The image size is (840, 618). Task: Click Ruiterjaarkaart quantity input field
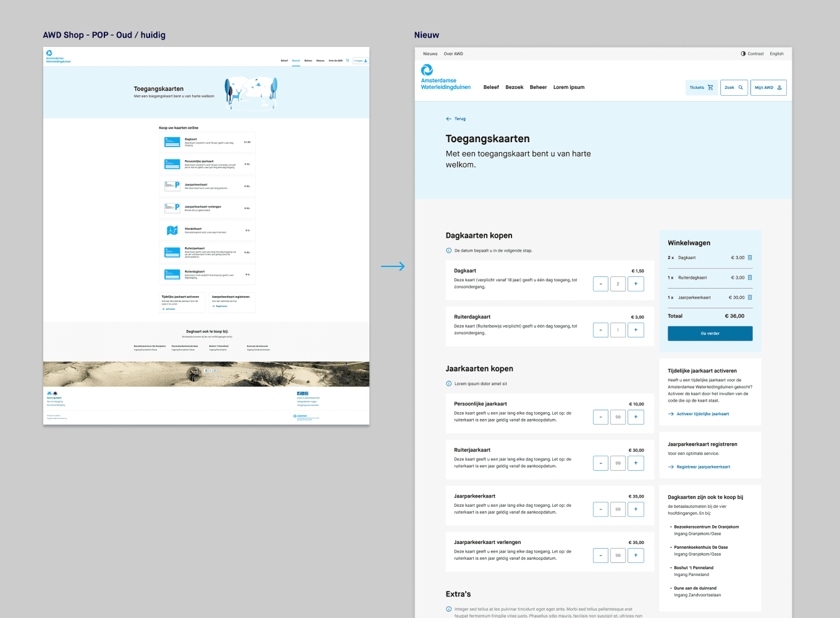pos(618,463)
